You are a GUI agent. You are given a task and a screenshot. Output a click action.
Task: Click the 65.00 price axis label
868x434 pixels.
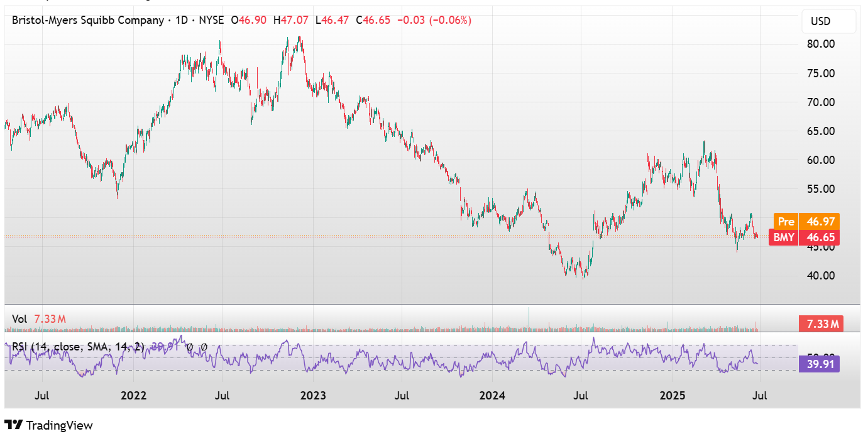point(821,131)
